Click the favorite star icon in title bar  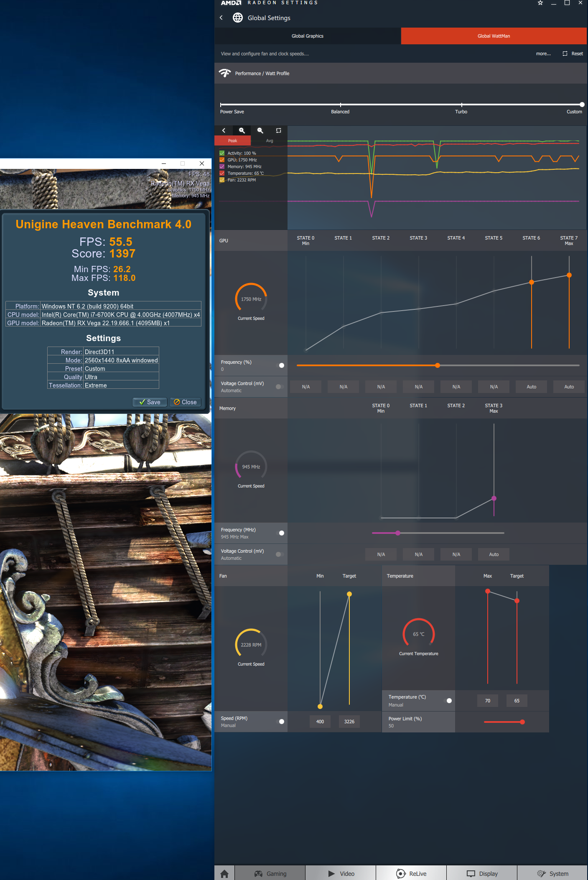(x=540, y=3)
